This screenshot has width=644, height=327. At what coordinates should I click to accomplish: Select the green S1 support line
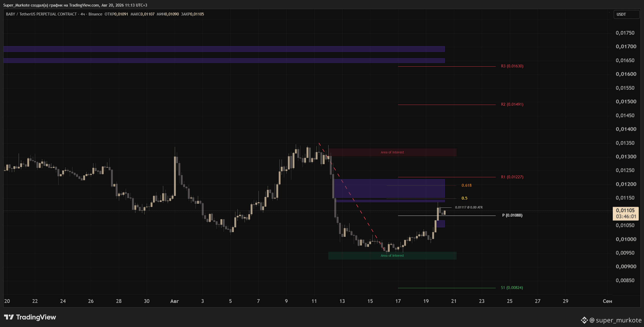pyautogui.click(x=447, y=288)
